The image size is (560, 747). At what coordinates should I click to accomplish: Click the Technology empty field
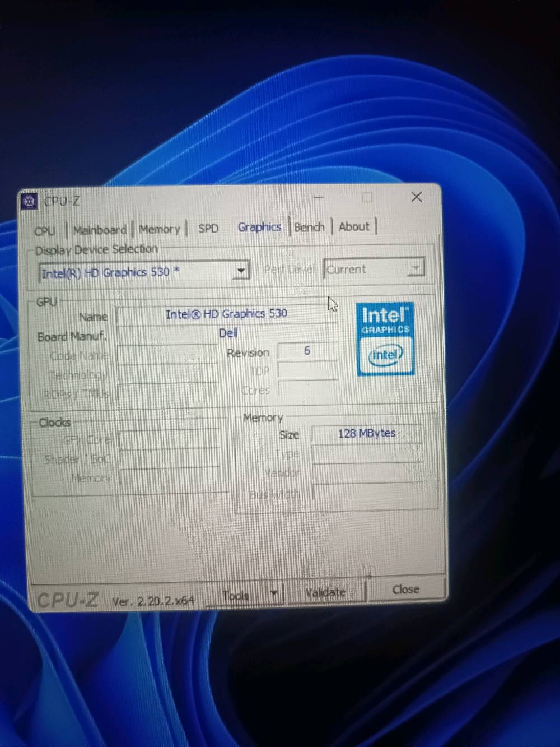[167, 374]
